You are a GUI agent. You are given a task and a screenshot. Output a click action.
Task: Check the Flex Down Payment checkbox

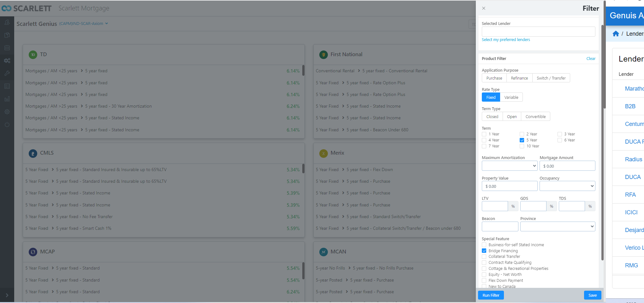pyautogui.click(x=484, y=281)
